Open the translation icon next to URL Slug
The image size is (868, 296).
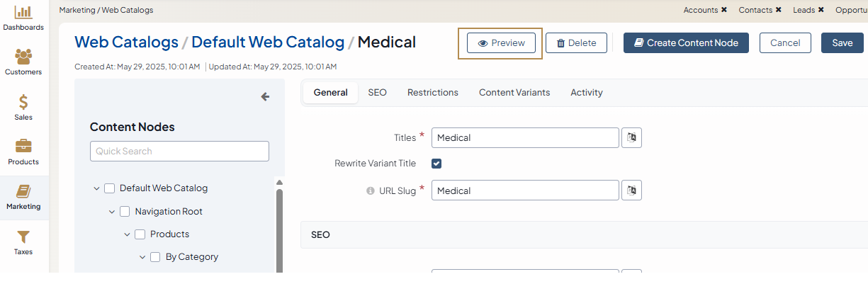point(631,190)
